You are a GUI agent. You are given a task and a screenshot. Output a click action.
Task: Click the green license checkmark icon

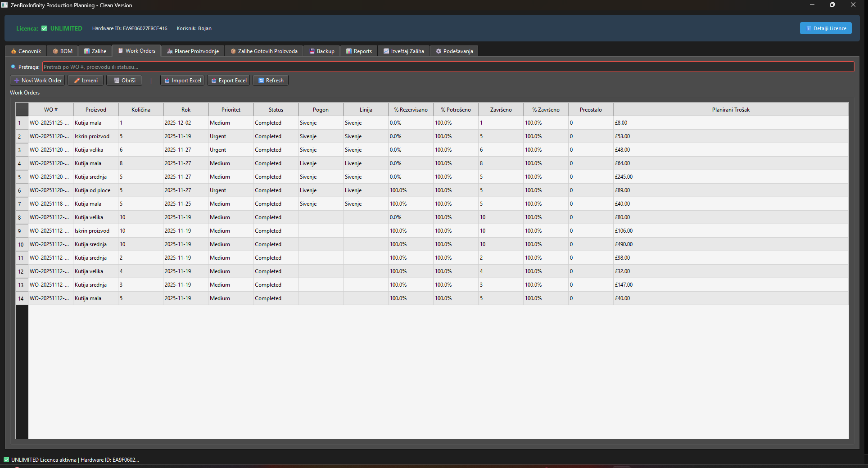44,28
